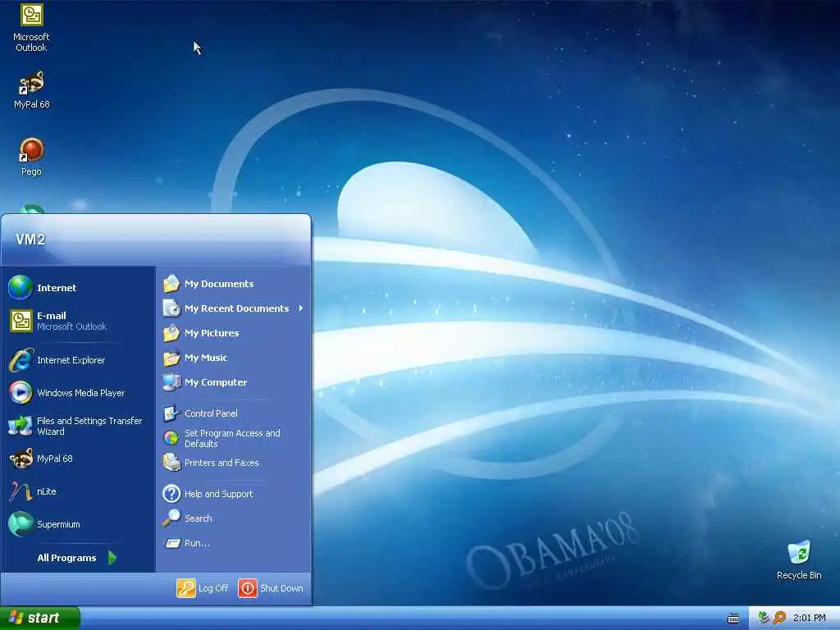Click the orange magnifier tray icon
The image size is (840, 630).
[x=779, y=618]
